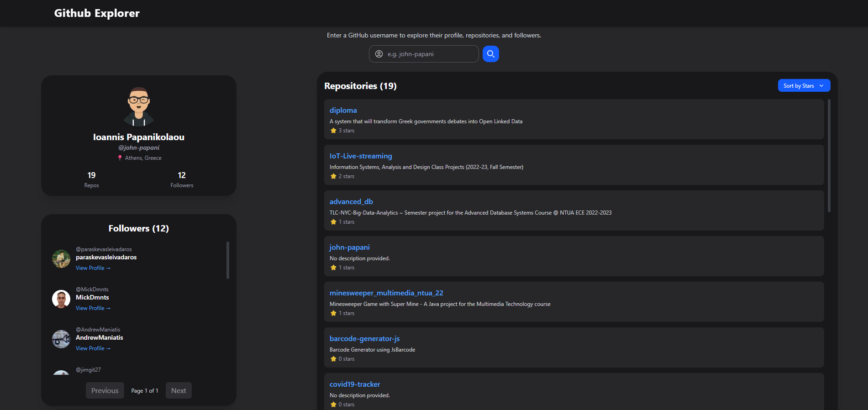Open the IoT-Live-streaming repository link
The image size is (868, 410).
point(361,156)
